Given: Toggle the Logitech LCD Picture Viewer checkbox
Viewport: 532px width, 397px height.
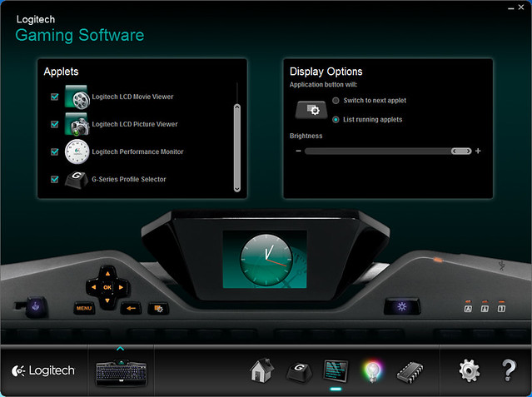Looking at the screenshot, I should (55, 125).
